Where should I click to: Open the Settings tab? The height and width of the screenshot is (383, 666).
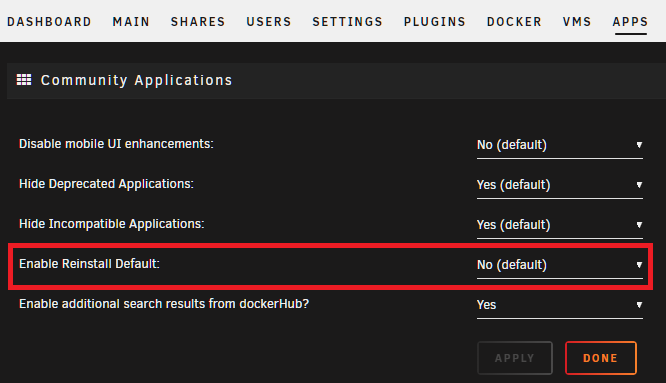[347, 22]
